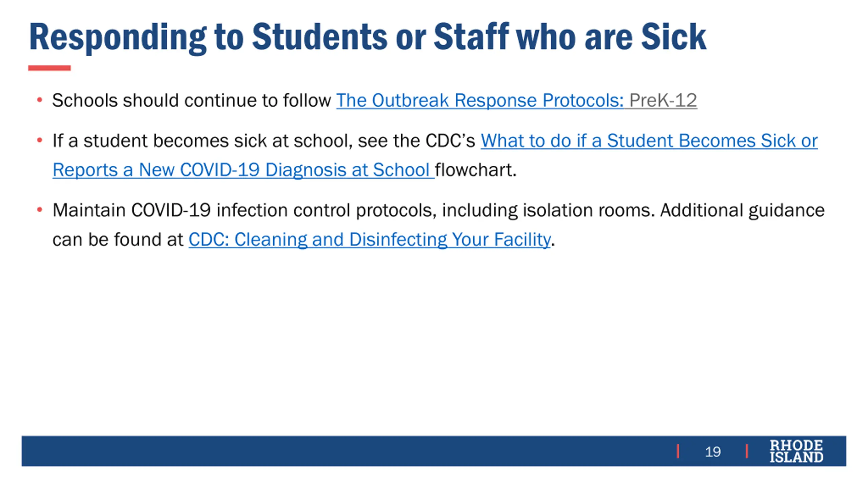868x488 pixels.
Task: Click red divider left of page number
Action: 678,451
